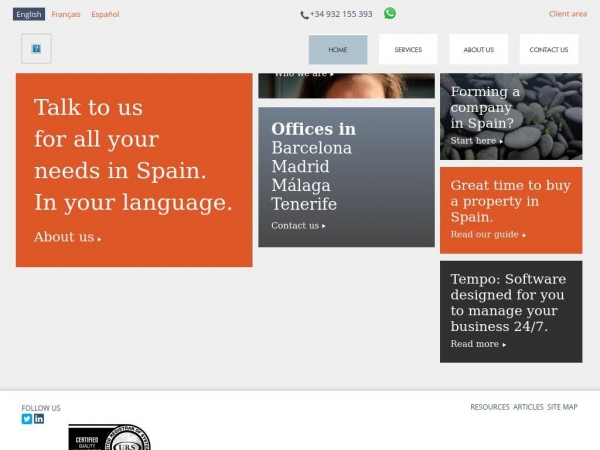Follow the About us link in orange tile
The height and width of the screenshot is (450, 600).
point(67,237)
